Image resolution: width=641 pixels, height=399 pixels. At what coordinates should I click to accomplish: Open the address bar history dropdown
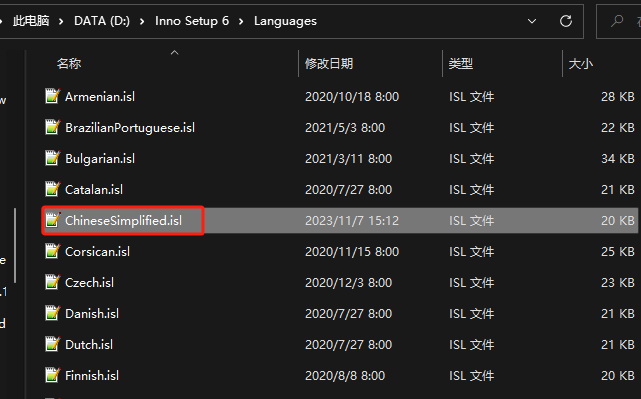[x=532, y=21]
